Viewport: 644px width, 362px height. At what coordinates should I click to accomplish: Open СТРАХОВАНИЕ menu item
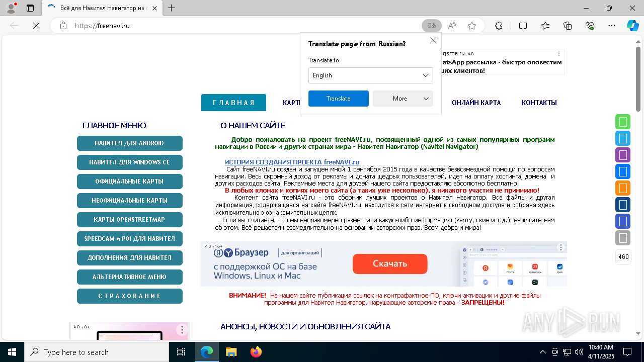click(130, 296)
